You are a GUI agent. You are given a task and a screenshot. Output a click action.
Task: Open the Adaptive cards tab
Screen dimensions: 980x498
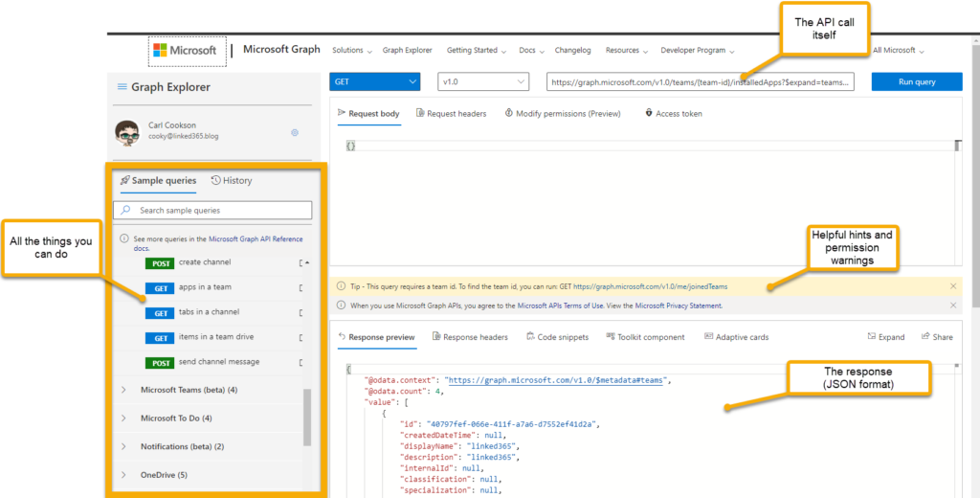tap(736, 337)
